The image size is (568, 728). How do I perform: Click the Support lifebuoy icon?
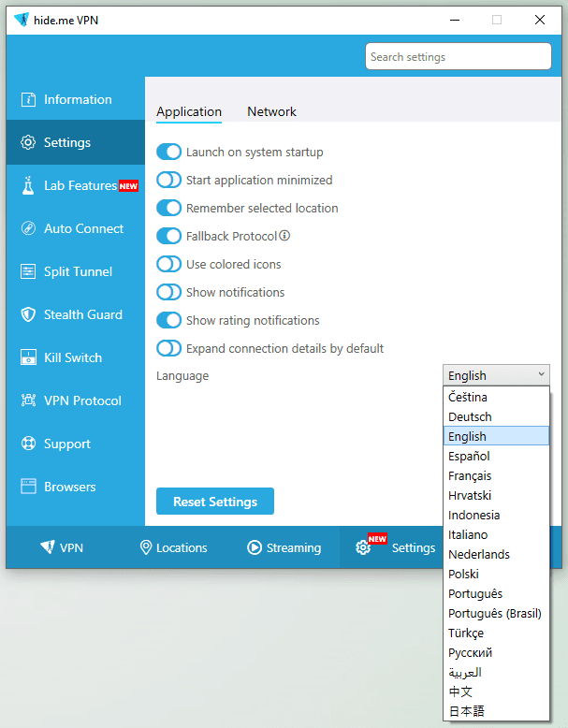(28, 444)
